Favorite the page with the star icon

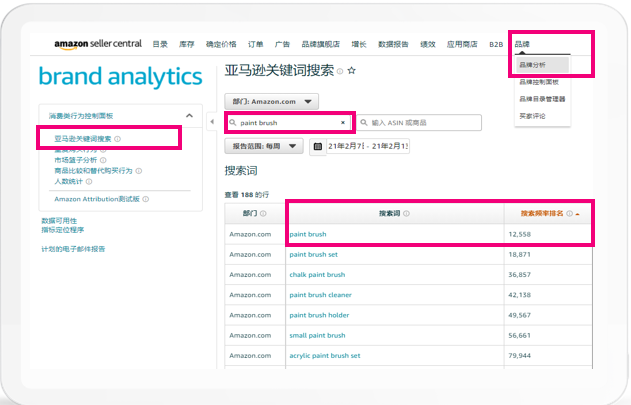[x=351, y=70]
